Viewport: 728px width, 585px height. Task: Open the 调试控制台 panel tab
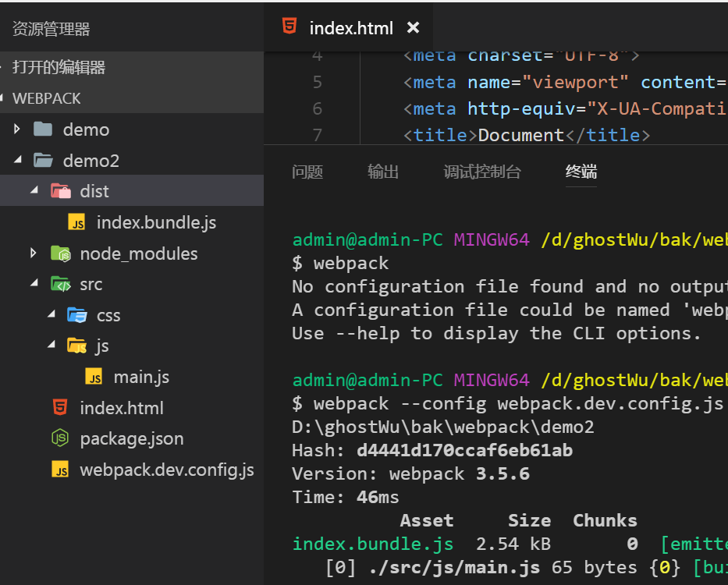482,172
